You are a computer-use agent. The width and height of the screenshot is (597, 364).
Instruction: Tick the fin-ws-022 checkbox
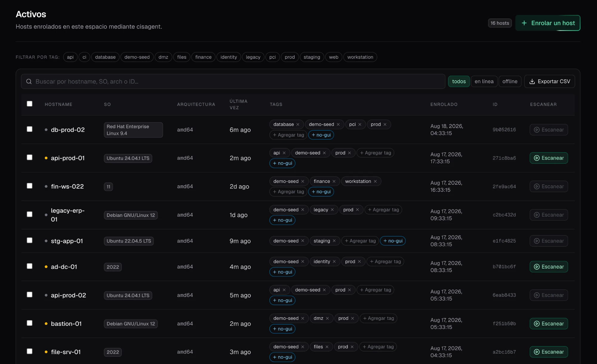point(30,186)
